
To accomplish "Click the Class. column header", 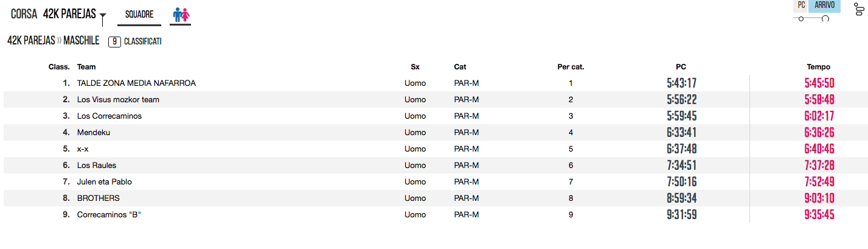I will pyautogui.click(x=59, y=67).
